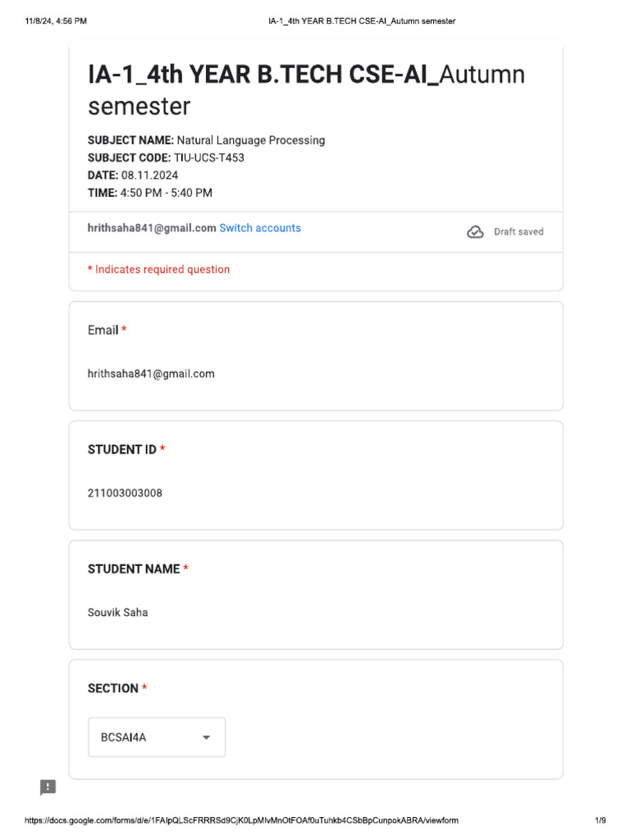
Task: Click the bold account email beside Switch accounts
Action: coord(152,228)
